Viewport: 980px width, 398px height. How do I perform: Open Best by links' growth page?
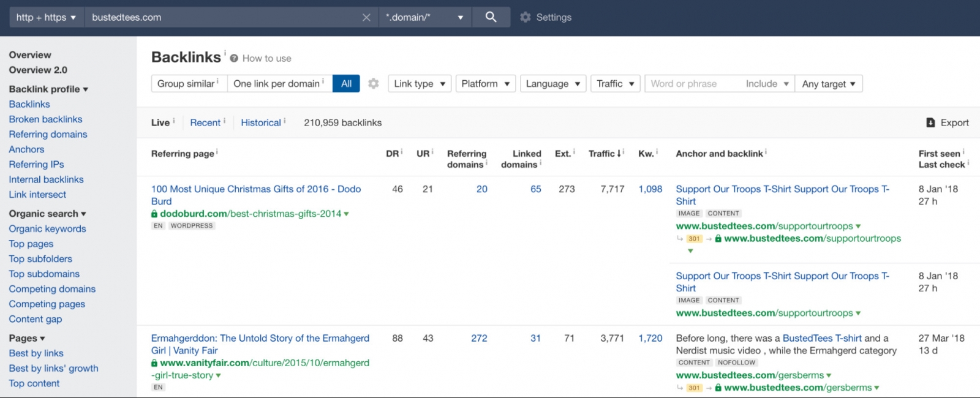click(x=53, y=368)
